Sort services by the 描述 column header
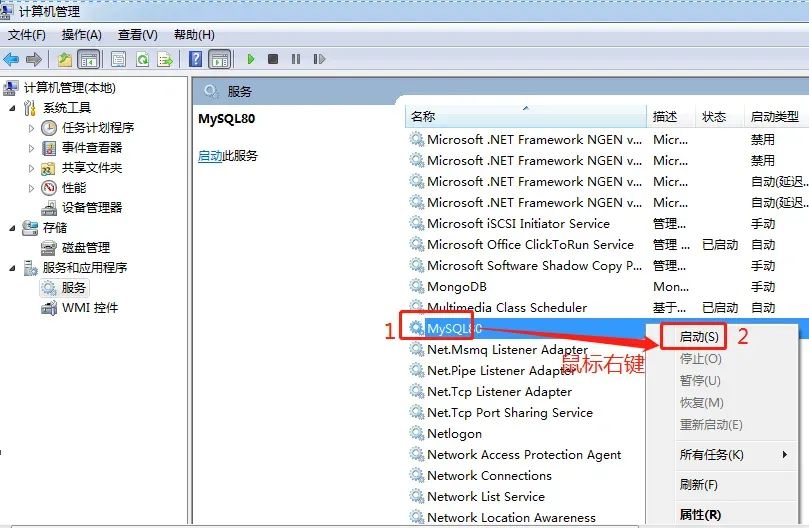This screenshot has height=528, width=809. 671,116
